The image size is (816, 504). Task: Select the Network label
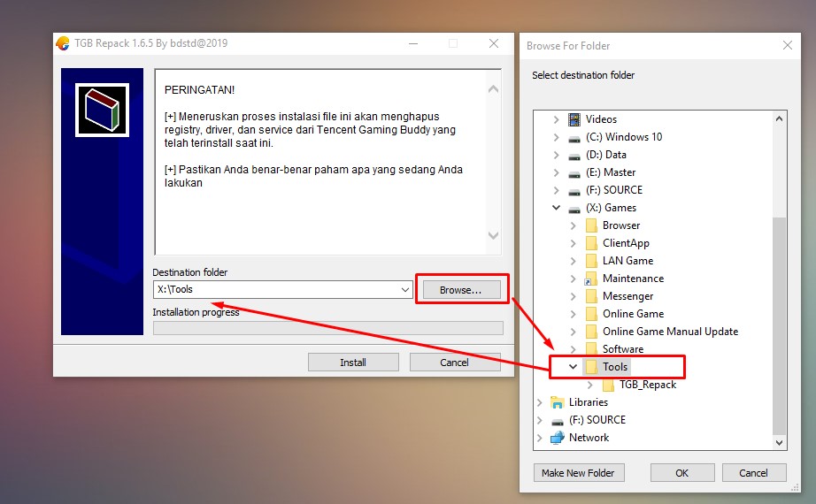(x=589, y=438)
